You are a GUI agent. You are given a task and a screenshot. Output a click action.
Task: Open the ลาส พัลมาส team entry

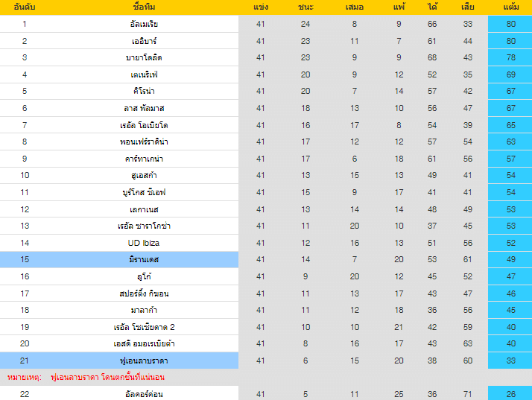pyautogui.click(x=143, y=108)
